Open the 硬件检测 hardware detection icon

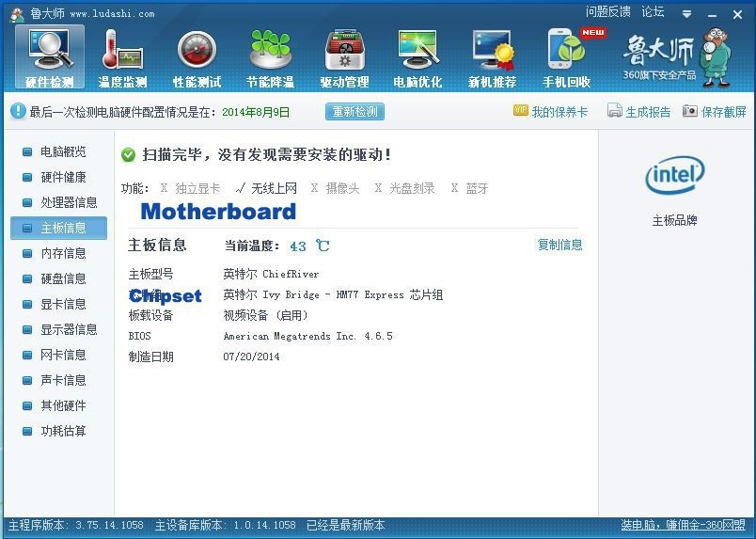pyautogui.click(x=49, y=57)
